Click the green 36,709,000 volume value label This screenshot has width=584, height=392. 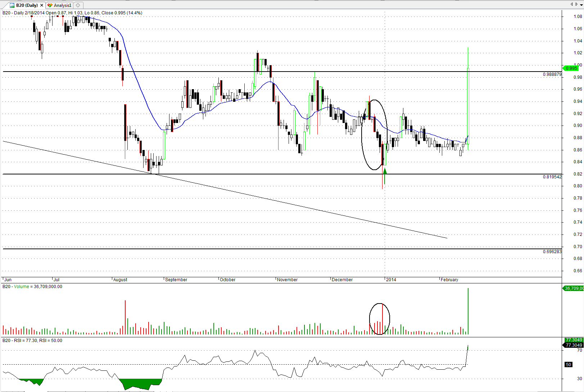[573, 288]
